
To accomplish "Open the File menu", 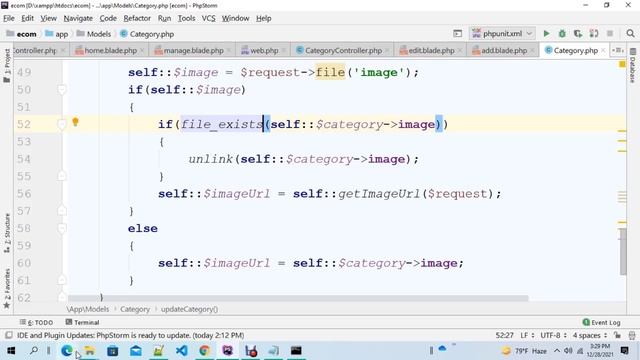I will point(9,18).
